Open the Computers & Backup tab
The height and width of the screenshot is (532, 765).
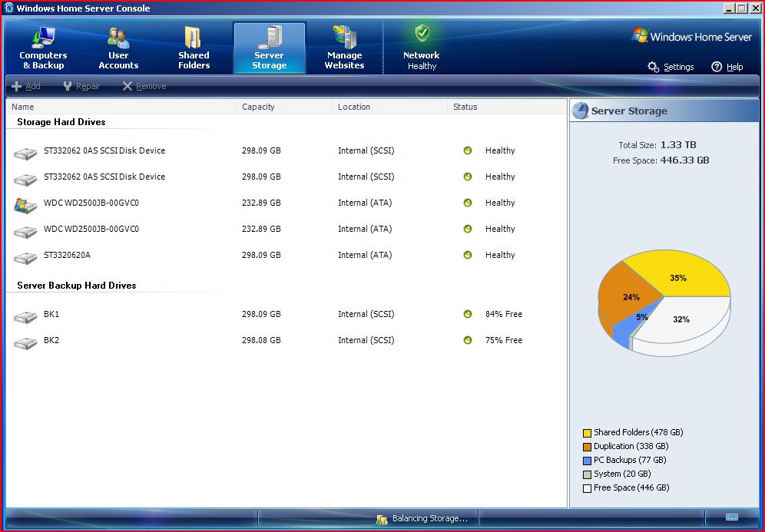click(43, 48)
